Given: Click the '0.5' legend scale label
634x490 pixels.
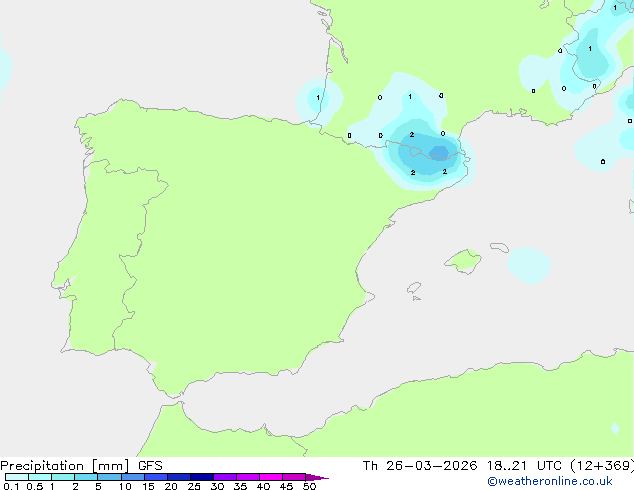Looking at the screenshot, I should [35, 486].
